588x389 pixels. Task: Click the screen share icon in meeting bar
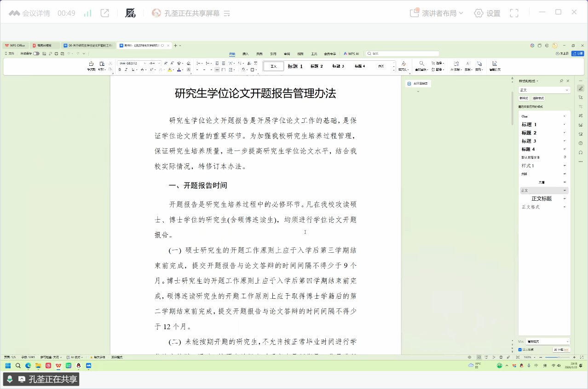pyautogui.click(x=105, y=13)
